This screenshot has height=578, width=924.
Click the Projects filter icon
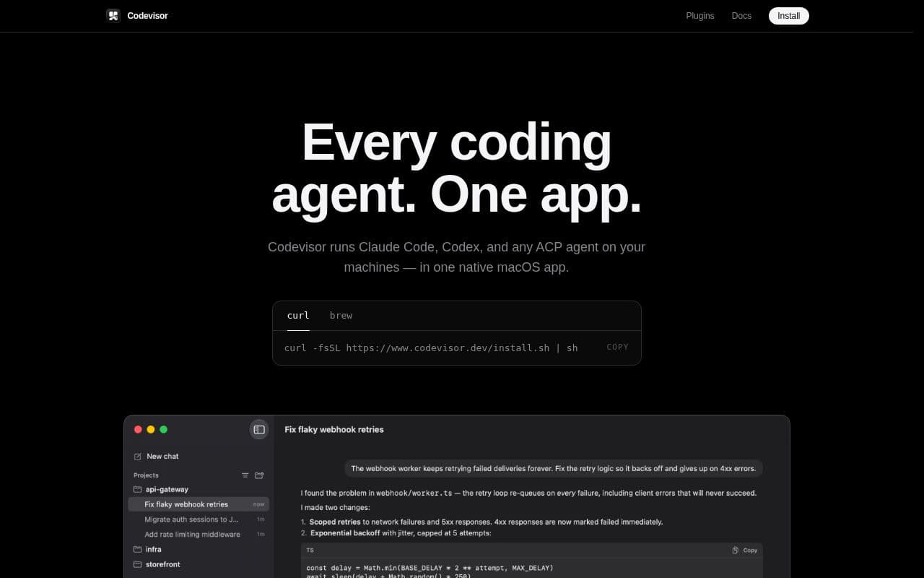tap(245, 475)
